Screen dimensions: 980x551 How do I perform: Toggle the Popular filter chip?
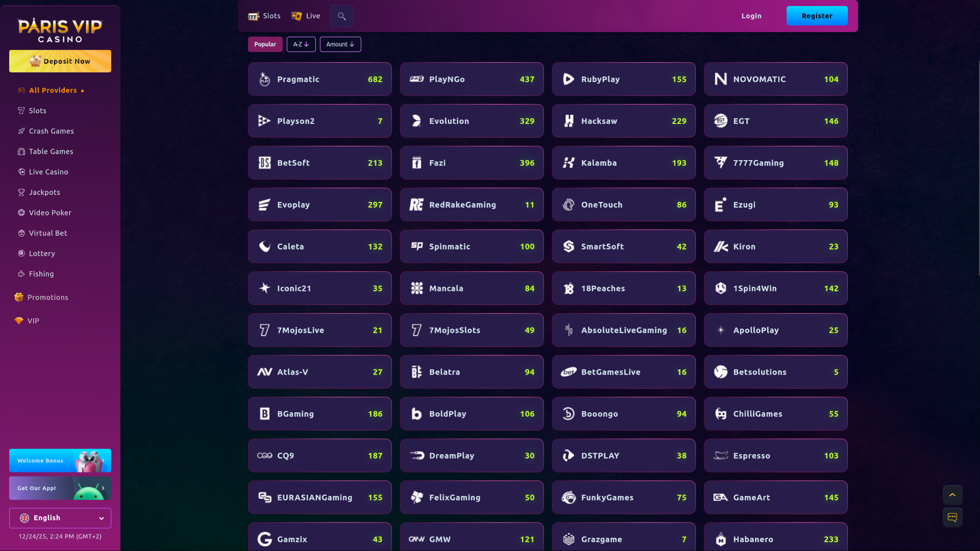(x=265, y=44)
